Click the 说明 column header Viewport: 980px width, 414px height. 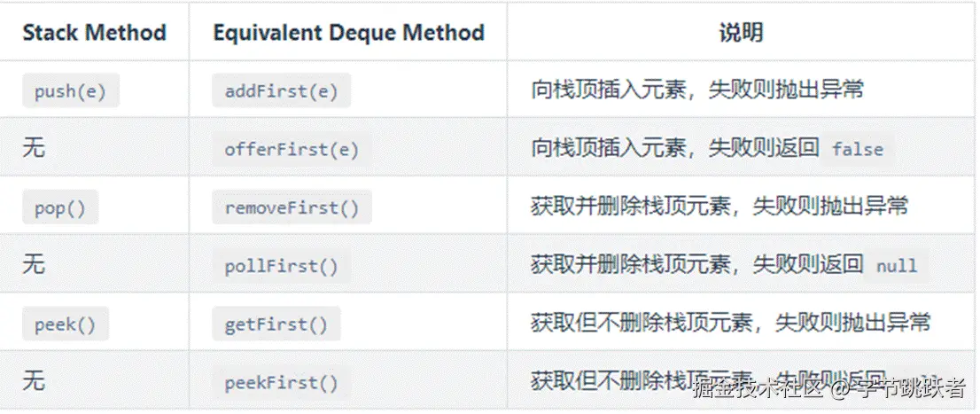coord(741,34)
